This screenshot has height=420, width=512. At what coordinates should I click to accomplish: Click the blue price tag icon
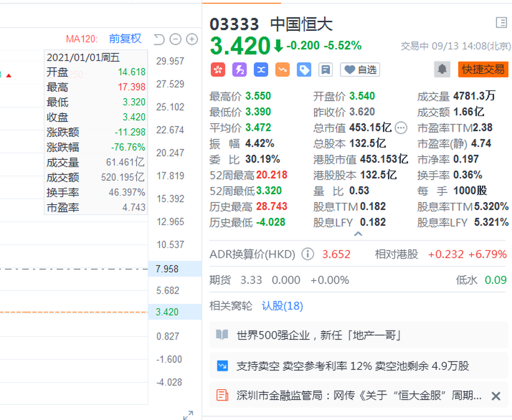(304, 69)
